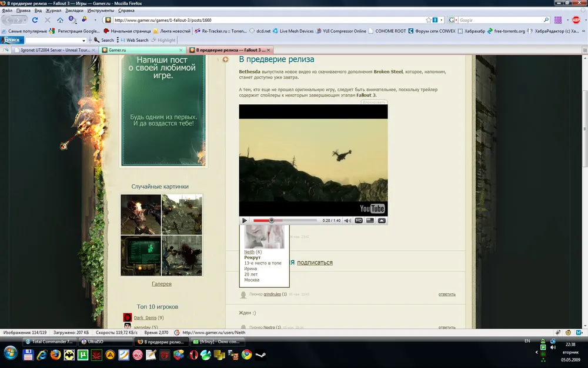This screenshot has height=368, width=588.
Task: Open the Google search engine dropdown
Action: click(x=454, y=20)
